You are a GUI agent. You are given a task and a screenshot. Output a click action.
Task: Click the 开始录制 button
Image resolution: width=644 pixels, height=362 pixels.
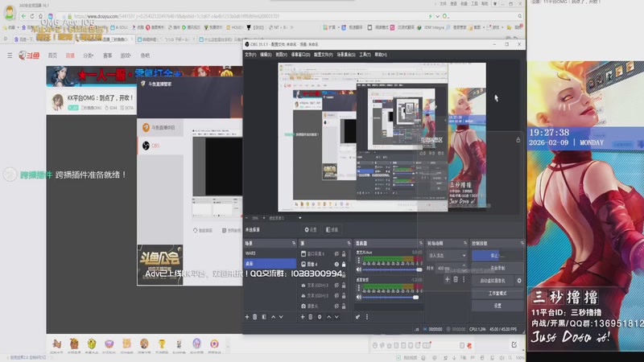point(497,268)
